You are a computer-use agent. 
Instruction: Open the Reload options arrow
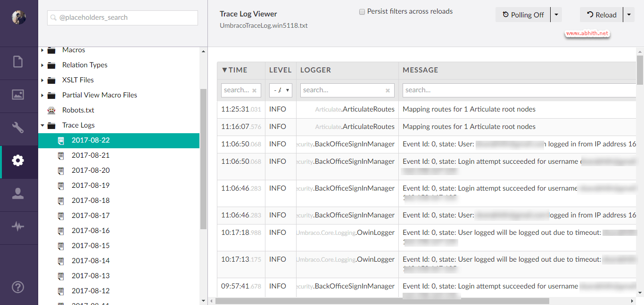[629, 15]
